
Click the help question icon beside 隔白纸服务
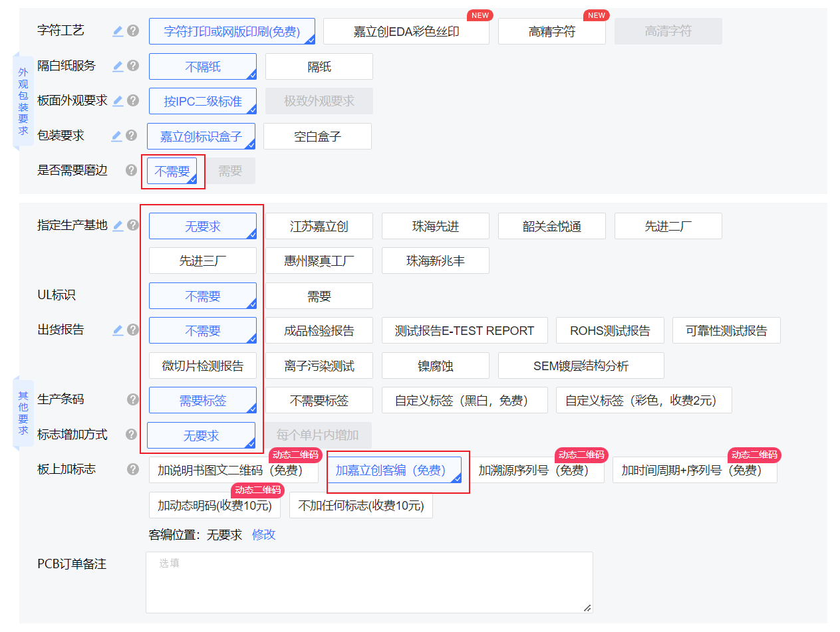click(133, 66)
